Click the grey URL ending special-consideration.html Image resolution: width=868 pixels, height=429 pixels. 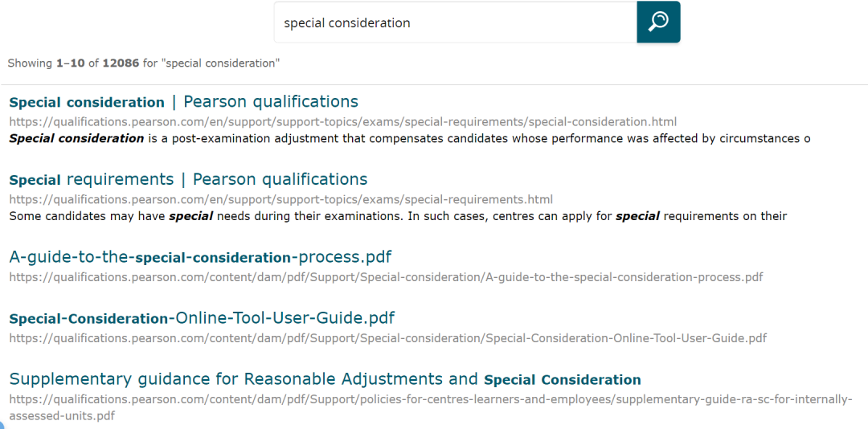tap(342, 122)
